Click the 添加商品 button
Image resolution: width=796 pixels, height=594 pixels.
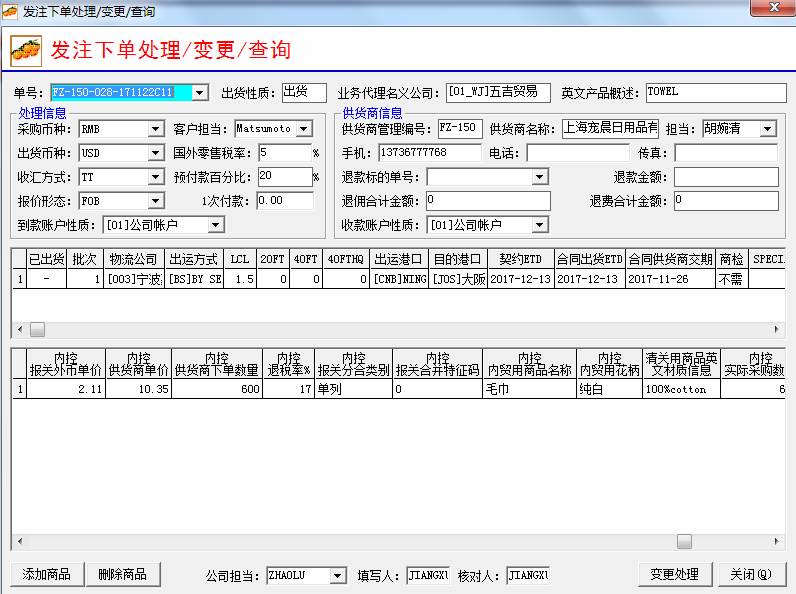47,574
